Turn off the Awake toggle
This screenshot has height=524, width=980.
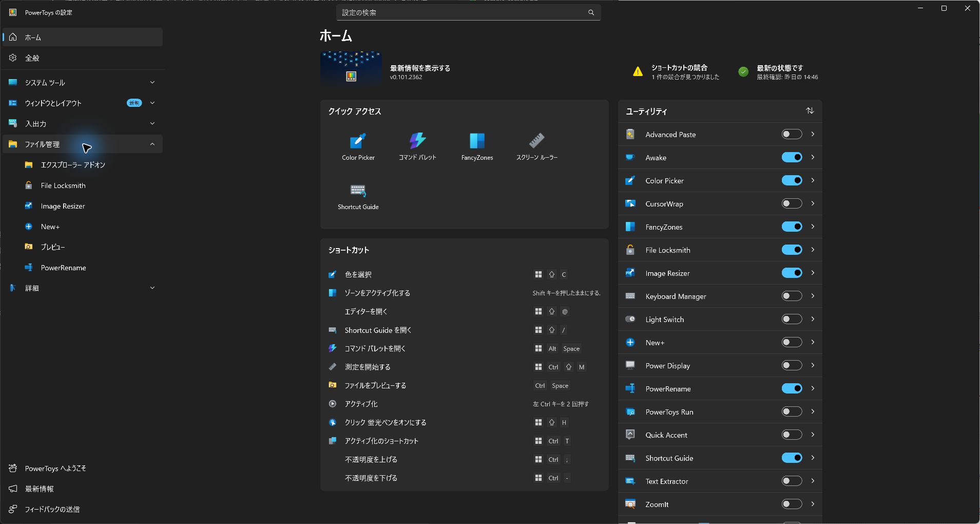(x=792, y=157)
